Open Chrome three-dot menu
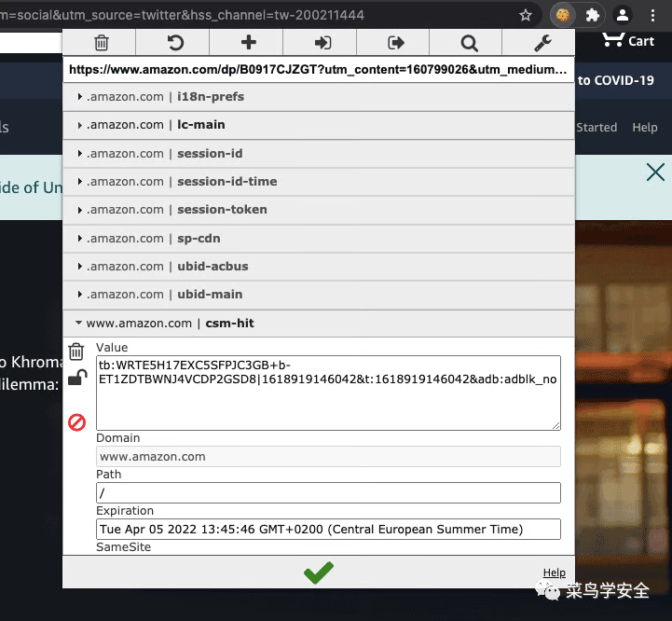 [652, 16]
